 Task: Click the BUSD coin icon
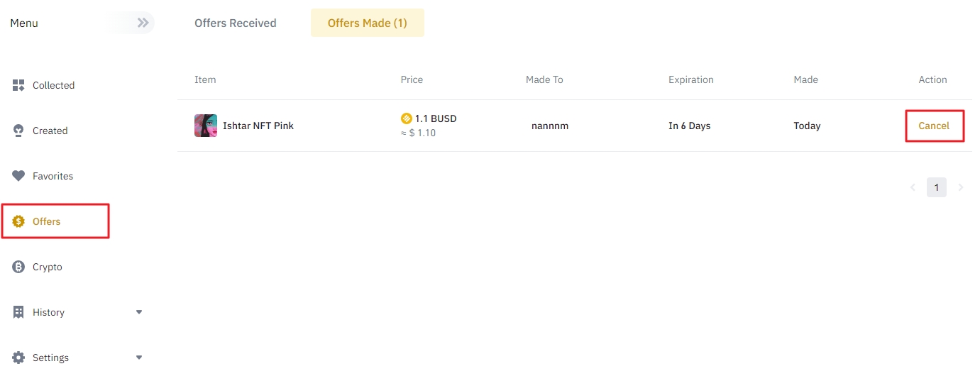click(407, 118)
